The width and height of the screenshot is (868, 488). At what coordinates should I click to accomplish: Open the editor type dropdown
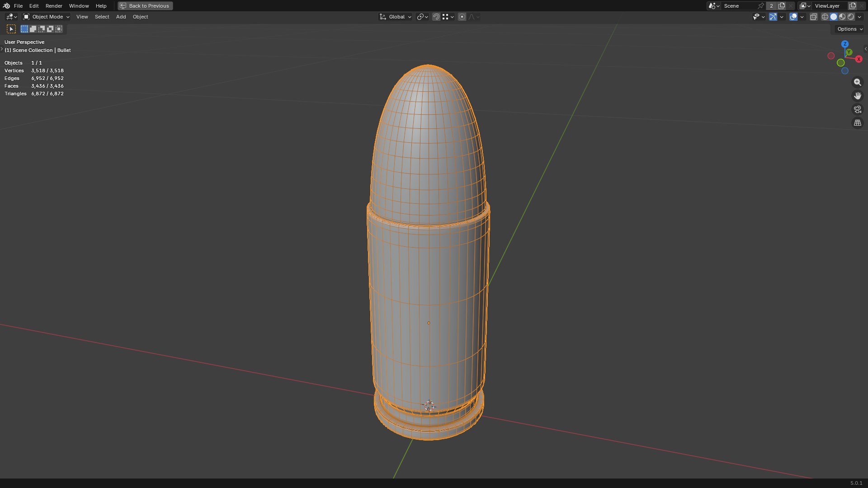tap(11, 17)
